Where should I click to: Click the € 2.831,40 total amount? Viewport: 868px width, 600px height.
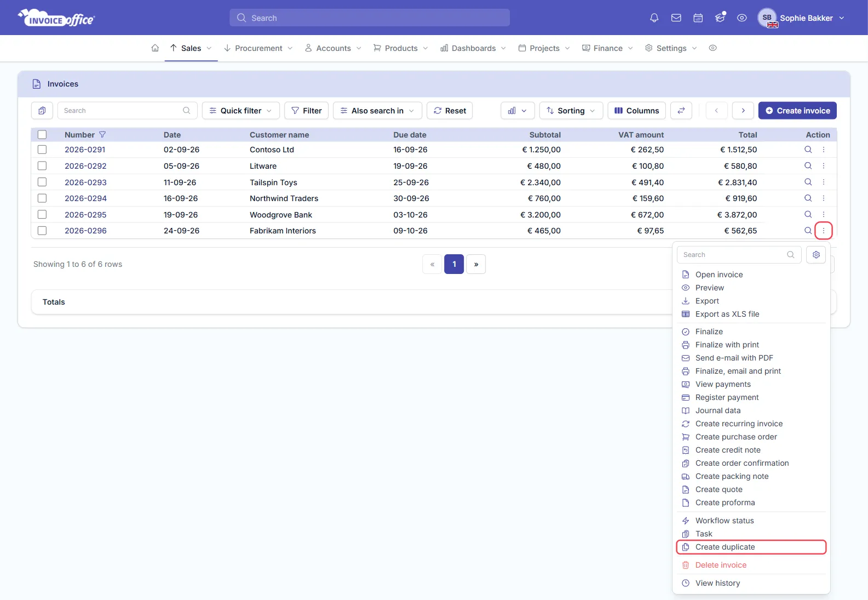coord(738,182)
